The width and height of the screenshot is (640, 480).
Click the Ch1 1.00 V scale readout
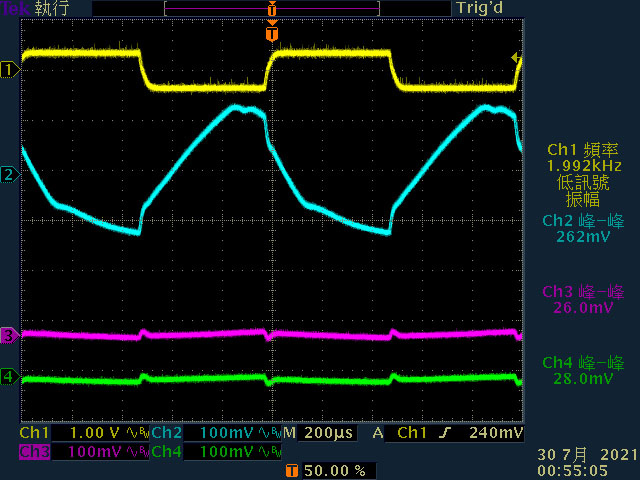click(x=95, y=433)
